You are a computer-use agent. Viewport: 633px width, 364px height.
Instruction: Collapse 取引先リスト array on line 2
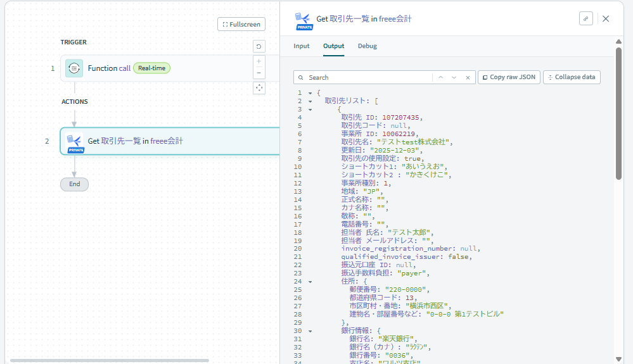click(x=310, y=101)
